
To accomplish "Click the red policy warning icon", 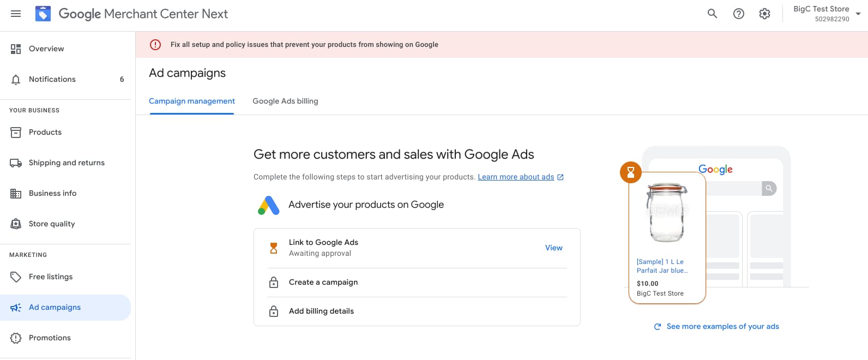I will pyautogui.click(x=155, y=45).
